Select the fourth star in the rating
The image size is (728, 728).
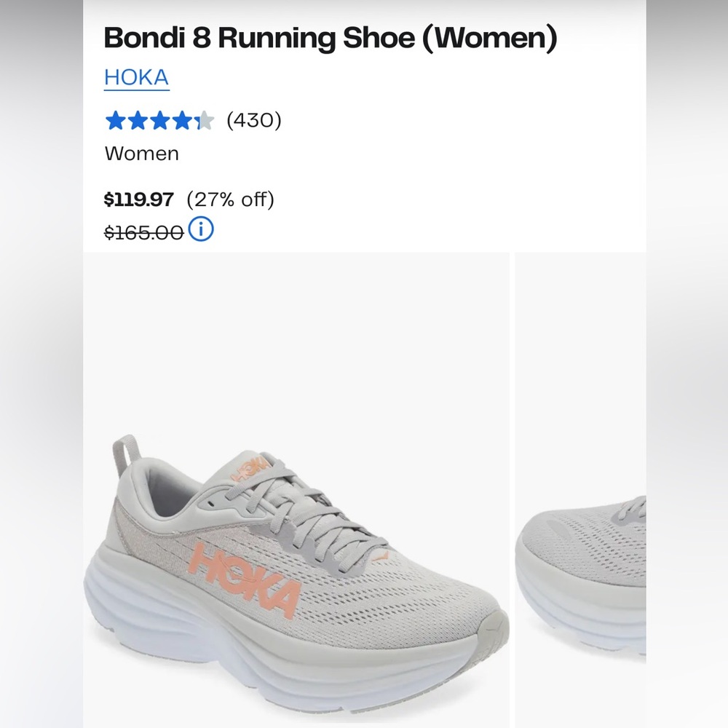tap(181, 119)
